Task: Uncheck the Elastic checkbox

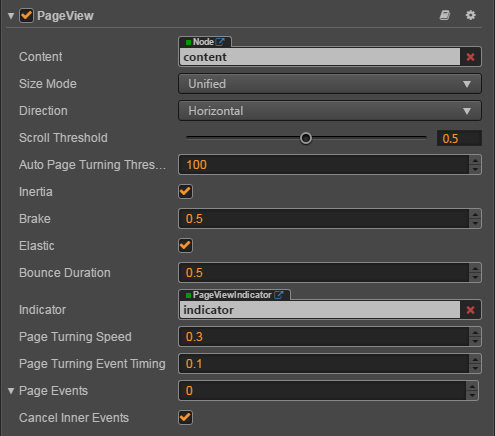Action: coord(185,246)
